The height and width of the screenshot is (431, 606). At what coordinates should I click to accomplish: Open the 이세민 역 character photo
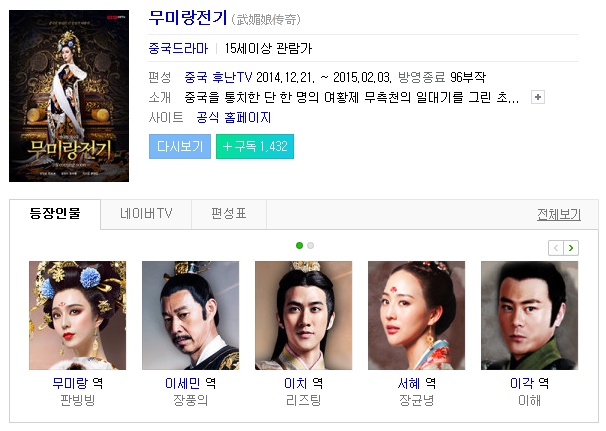click(191, 315)
